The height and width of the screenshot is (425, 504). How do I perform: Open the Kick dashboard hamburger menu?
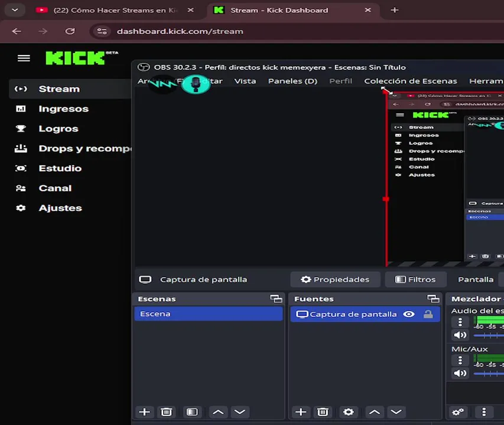24,58
